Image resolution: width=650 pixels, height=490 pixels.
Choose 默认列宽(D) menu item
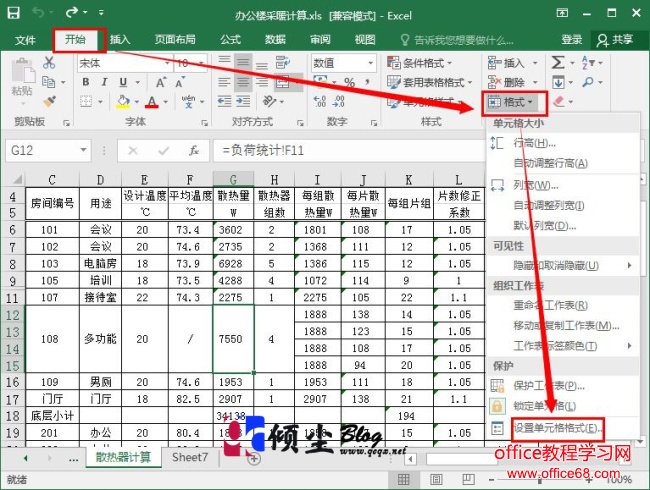pos(545,226)
